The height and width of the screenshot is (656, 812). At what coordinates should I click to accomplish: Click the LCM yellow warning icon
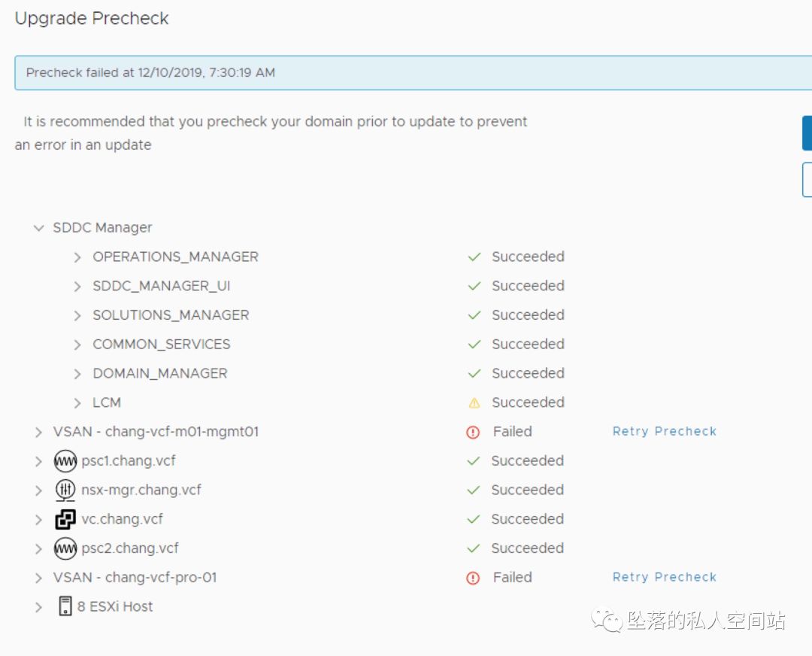click(x=474, y=402)
